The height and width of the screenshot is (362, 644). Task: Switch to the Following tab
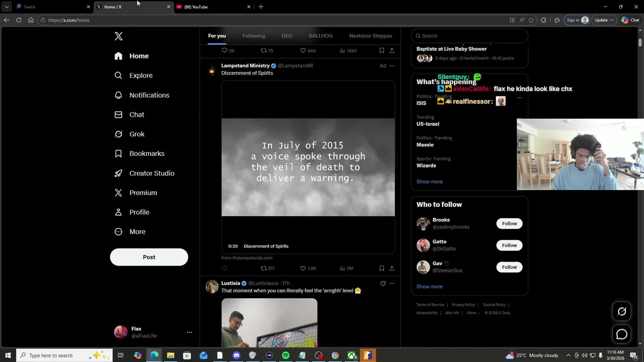tap(254, 36)
